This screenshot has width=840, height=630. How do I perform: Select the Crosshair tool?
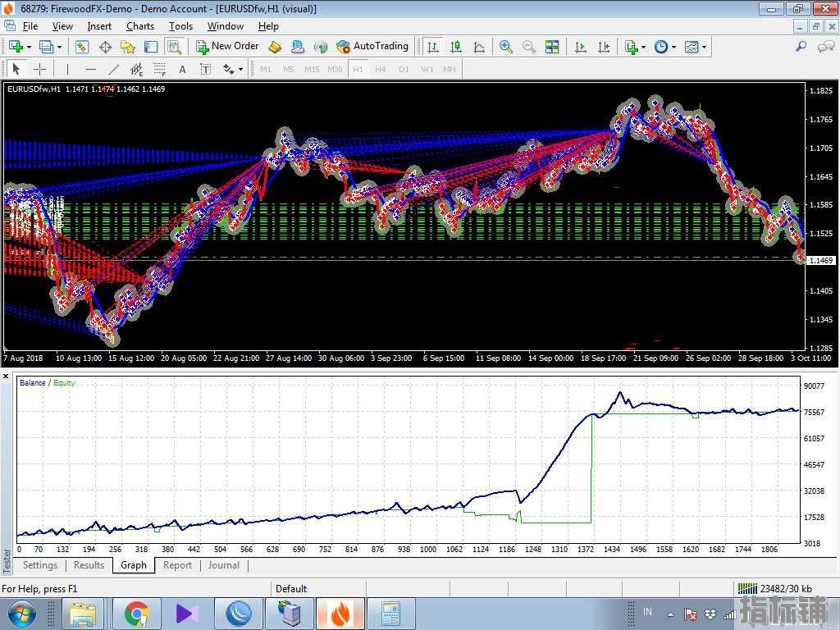(39, 70)
